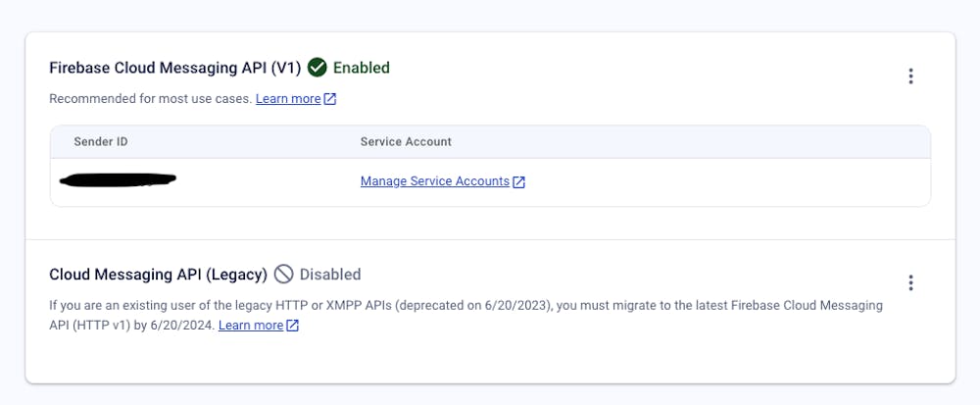Click the green Enabled status label
Screen dimensions: 980x405
[362, 68]
